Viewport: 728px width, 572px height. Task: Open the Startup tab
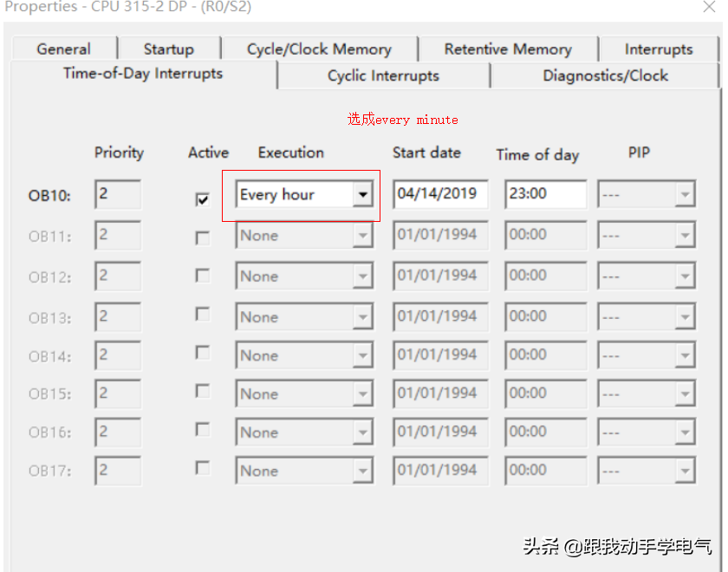pyautogui.click(x=168, y=49)
